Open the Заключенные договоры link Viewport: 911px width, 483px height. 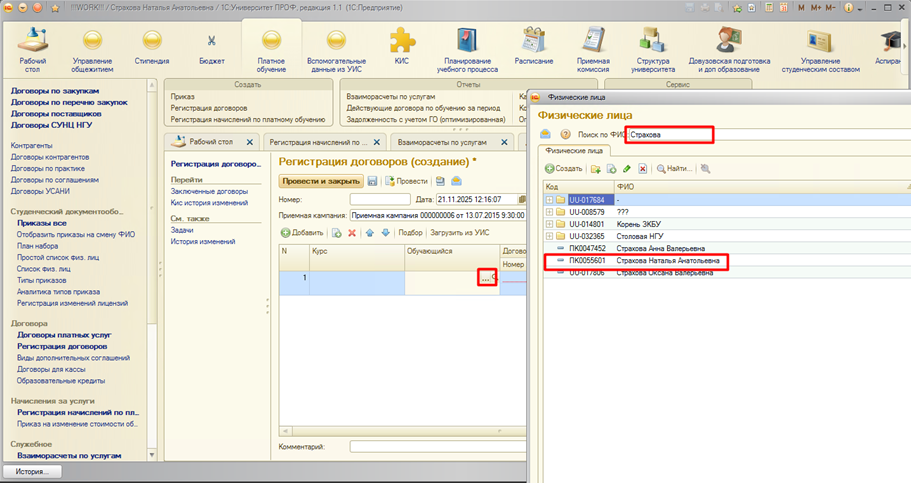(x=209, y=191)
